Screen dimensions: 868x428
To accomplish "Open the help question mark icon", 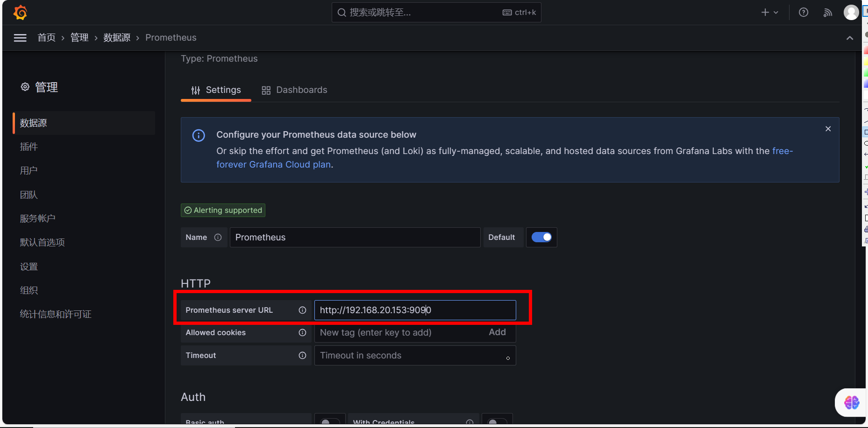I will pyautogui.click(x=804, y=13).
